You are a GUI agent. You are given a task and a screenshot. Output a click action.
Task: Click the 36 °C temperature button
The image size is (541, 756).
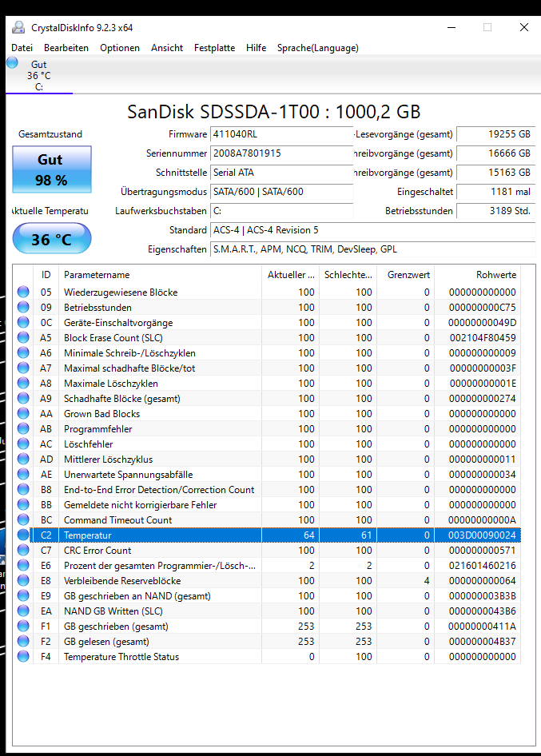[x=52, y=239]
